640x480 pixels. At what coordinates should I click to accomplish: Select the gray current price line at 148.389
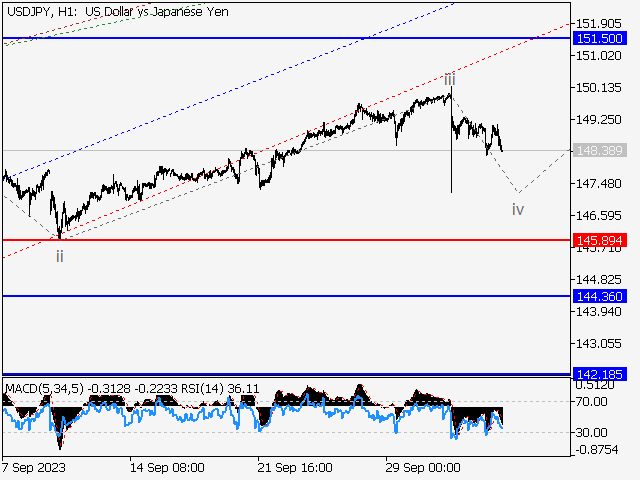[287, 151]
